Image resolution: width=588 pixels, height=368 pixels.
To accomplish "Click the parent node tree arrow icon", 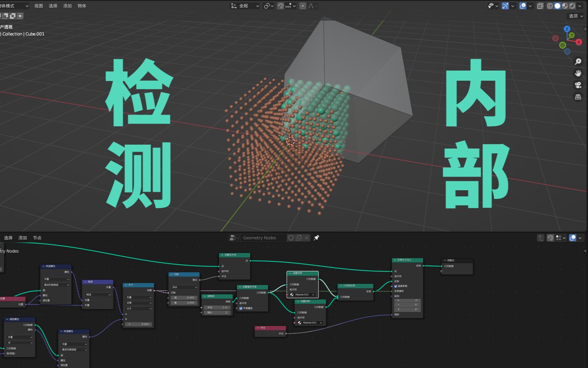I will coord(540,238).
